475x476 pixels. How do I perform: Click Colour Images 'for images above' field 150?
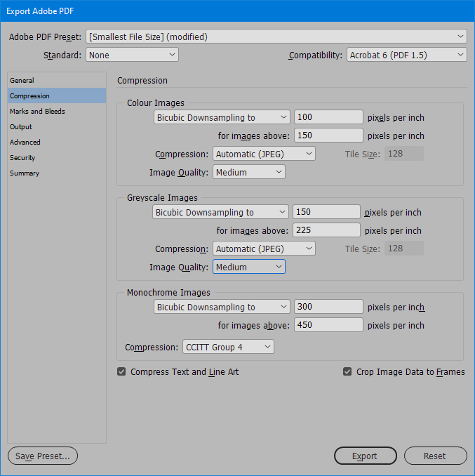pos(328,135)
